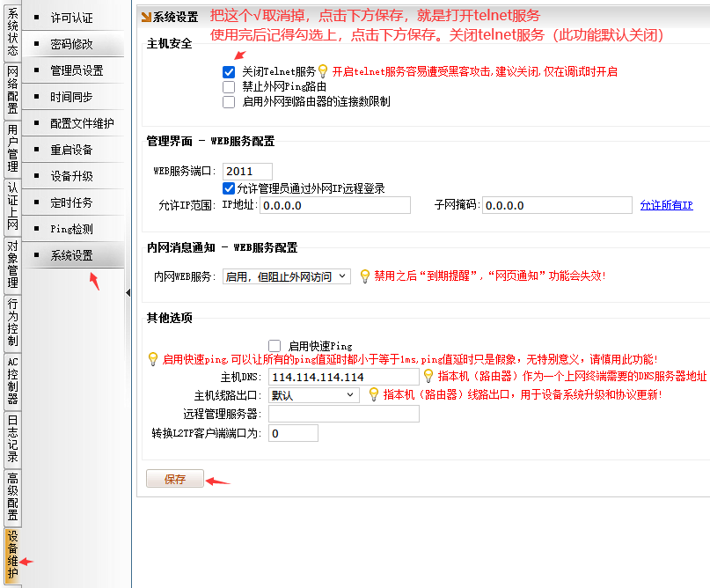Click the 保存 button
710x588 pixels.
click(x=175, y=479)
